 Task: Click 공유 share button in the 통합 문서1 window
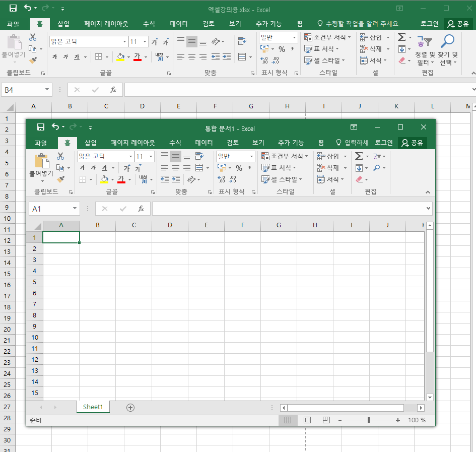[x=412, y=143]
